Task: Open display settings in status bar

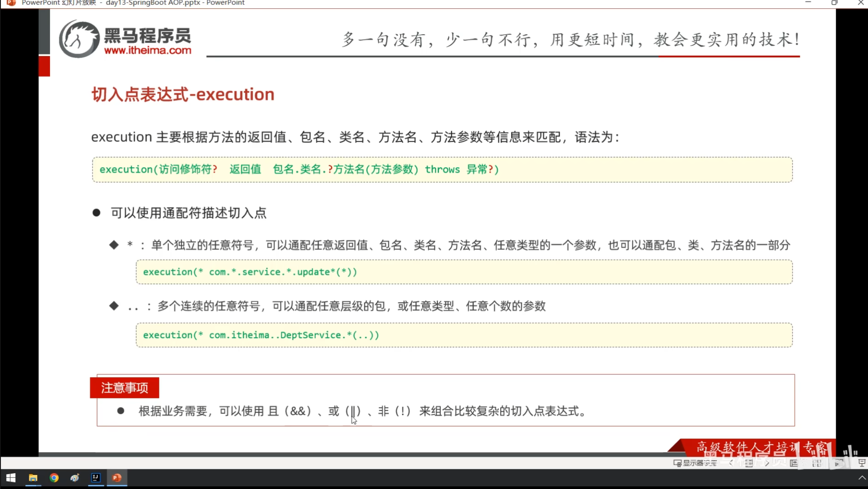Action: 695,463
